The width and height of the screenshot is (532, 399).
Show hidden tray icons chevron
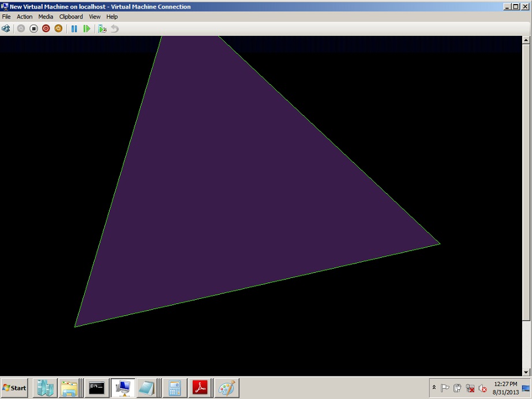(x=434, y=387)
